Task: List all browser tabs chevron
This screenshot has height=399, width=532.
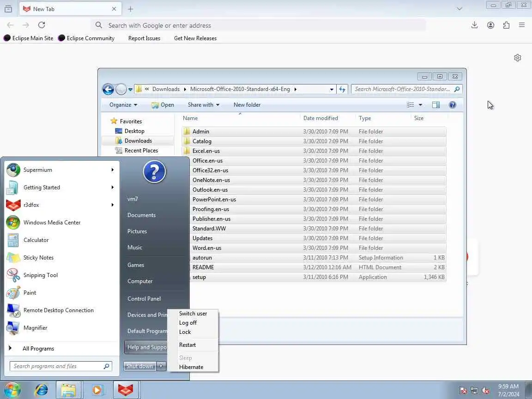Action: coord(459,9)
